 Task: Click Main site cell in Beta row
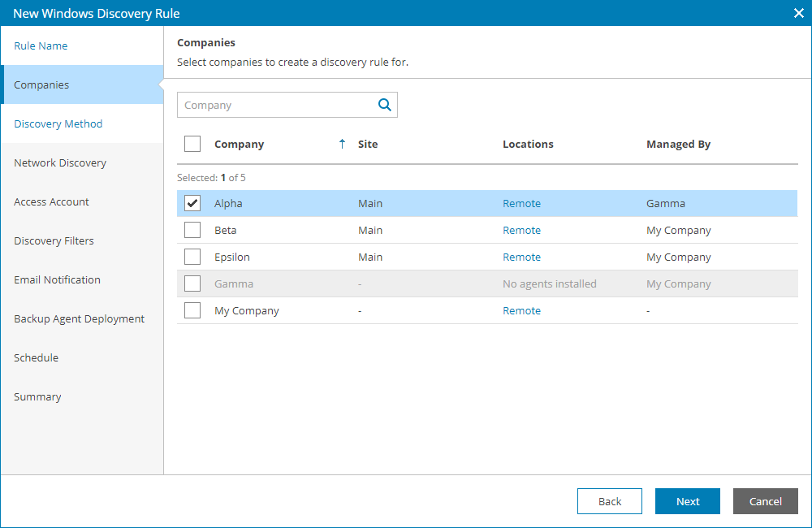click(x=370, y=230)
